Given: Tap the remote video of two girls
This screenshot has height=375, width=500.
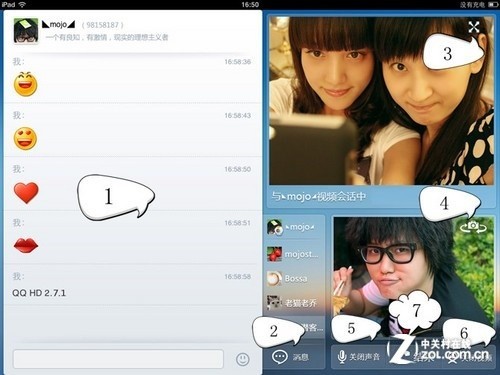Looking at the screenshot, I should 381,101.
